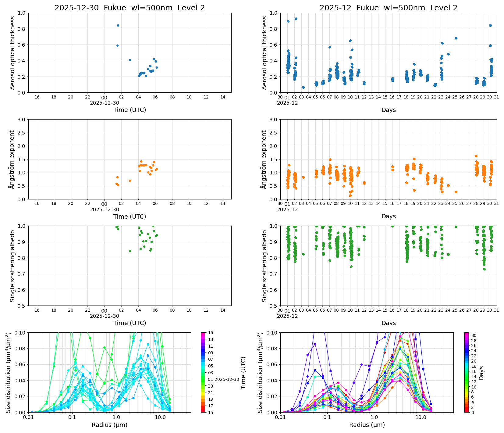Screen dimensions: 504x433
Task: Click Single scattering albedo y-axis label on monthly plot
Action: coord(264,266)
